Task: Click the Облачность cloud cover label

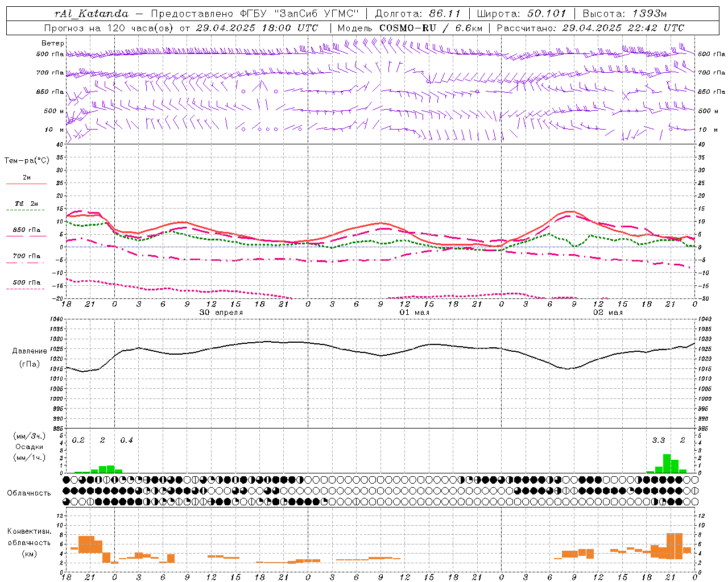Action: tap(29, 493)
